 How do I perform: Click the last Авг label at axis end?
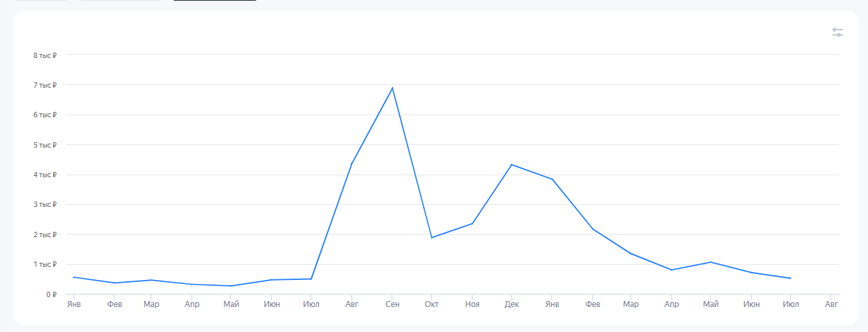(831, 304)
